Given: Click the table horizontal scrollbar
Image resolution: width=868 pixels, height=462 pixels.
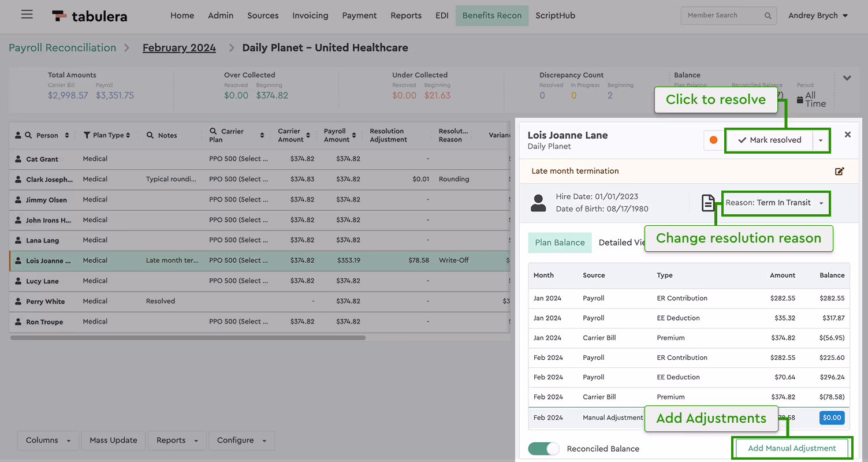Looking at the screenshot, I should tap(188, 338).
